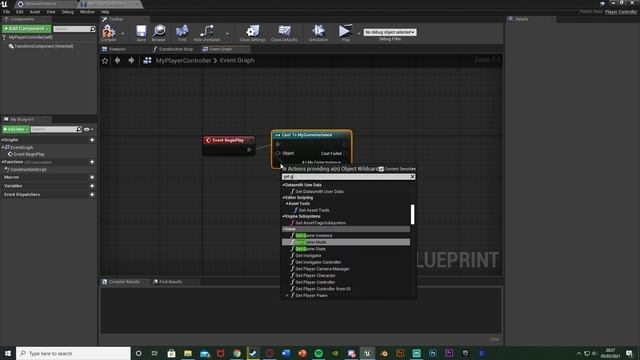Collapse Functions section in My Blueprint
Image resolution: width=640 pixels, height=360 pixels.
[3, 162]
